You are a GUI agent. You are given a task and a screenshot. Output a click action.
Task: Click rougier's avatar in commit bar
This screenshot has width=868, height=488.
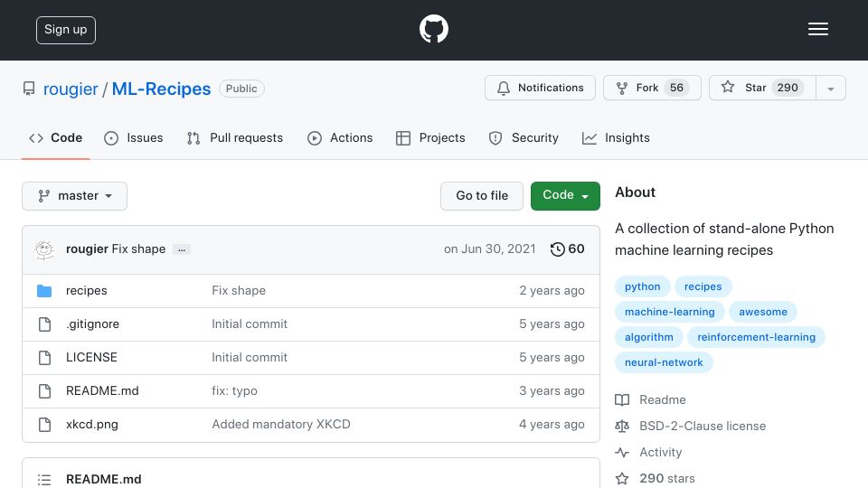click(x=44, y=249)
